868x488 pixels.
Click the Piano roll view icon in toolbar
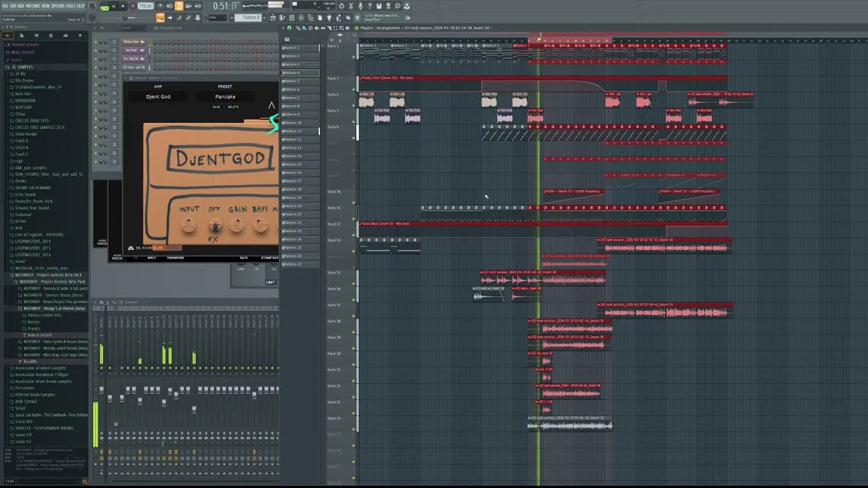click(x=282, y=18)
